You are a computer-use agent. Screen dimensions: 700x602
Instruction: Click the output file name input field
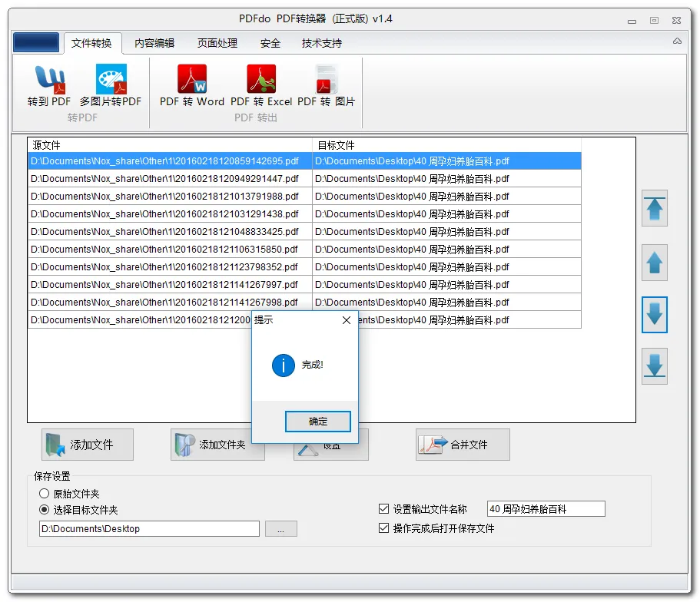point(546,509)
